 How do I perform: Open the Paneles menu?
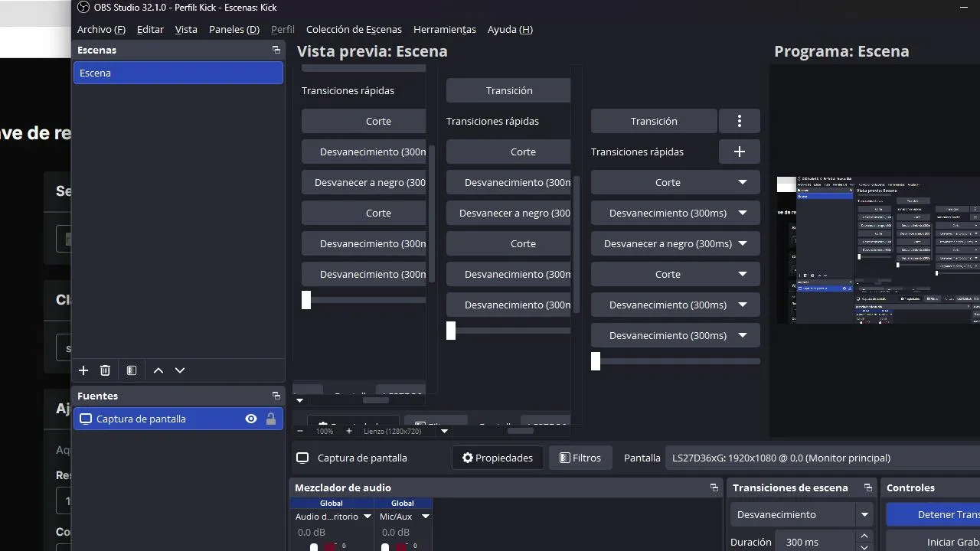point(234,29)
